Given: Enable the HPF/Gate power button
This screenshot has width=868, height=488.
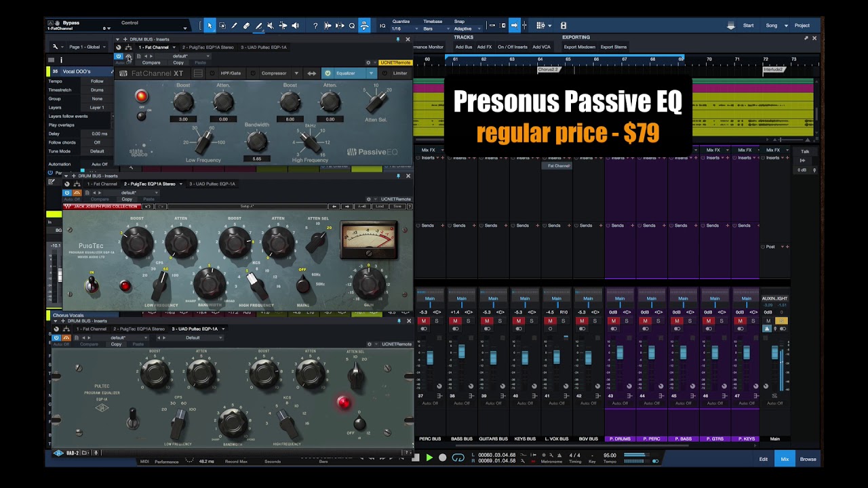Looking at the screenshot, I should click(212, 73).
